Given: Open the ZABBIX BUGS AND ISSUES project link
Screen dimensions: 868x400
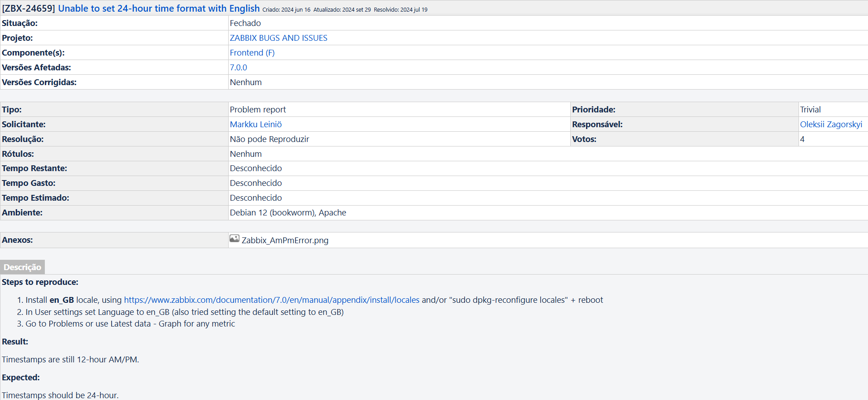Looking at the screenshot, I should coord(278,38).
